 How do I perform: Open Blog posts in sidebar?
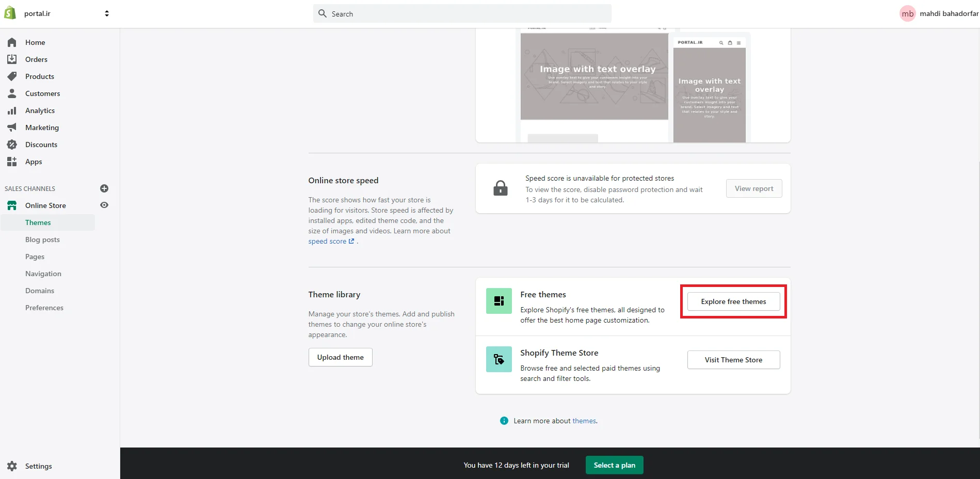pos(42,239)
